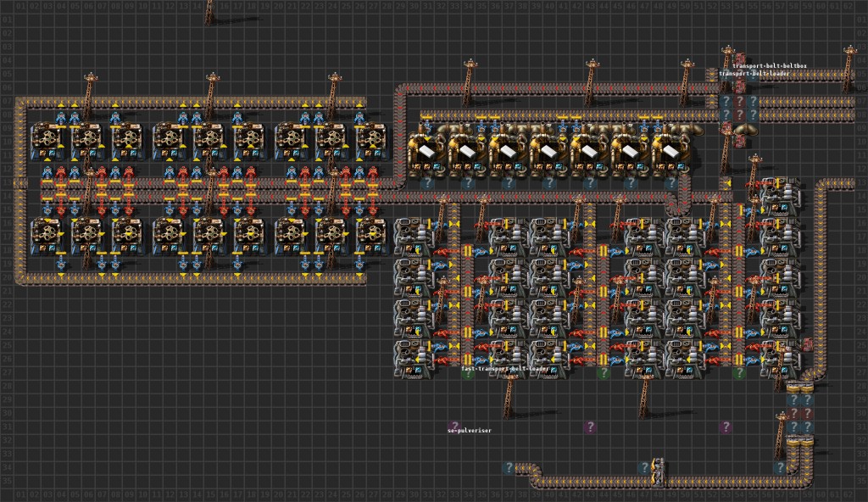Image resolution: width=868 pixels, height=502 pixels.
Task: Select the top-right gear assembling machine
Action: tap(373, 142)
